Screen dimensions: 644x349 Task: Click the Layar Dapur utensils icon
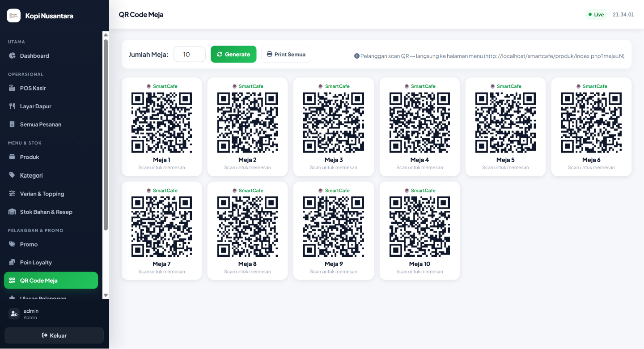coord(12,106)
